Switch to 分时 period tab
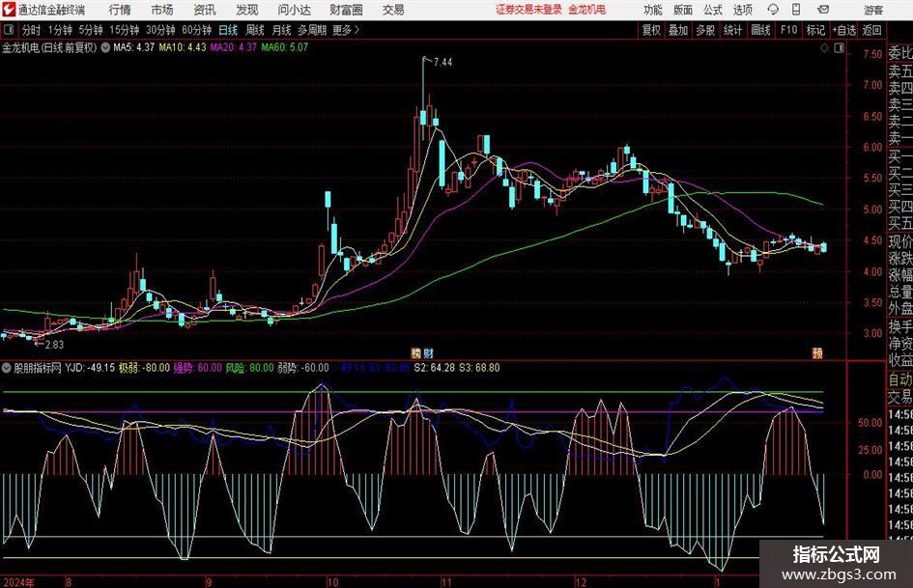The height and width of the screenshot is (588, 913). [x=31, y=30]
